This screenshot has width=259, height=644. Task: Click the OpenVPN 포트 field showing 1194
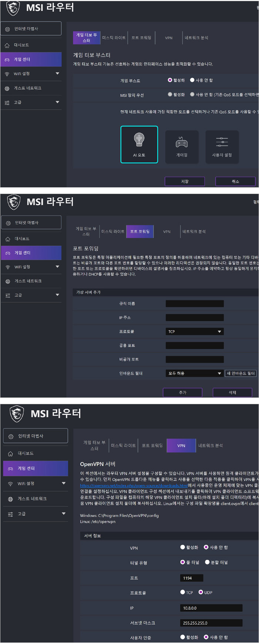click(192, 578)
